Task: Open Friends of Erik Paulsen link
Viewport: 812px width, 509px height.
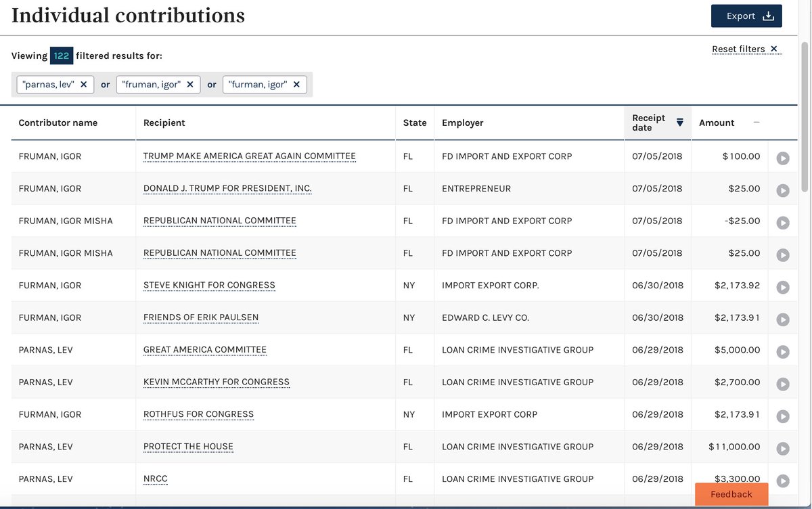Action: (x=201, y=317)
